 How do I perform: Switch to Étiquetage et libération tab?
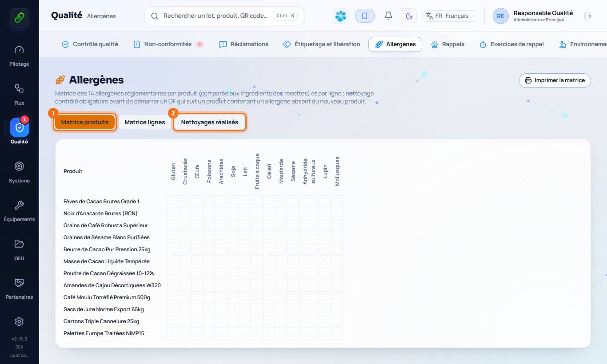point(322,44)
